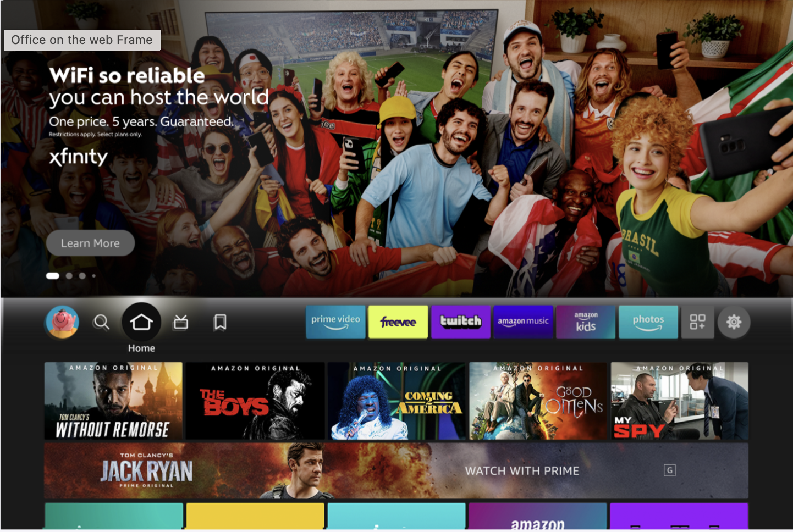793x532 pixels.
Task: Jump to the third carousel dot
Action: pyautogui.click(x=82, y=276)
